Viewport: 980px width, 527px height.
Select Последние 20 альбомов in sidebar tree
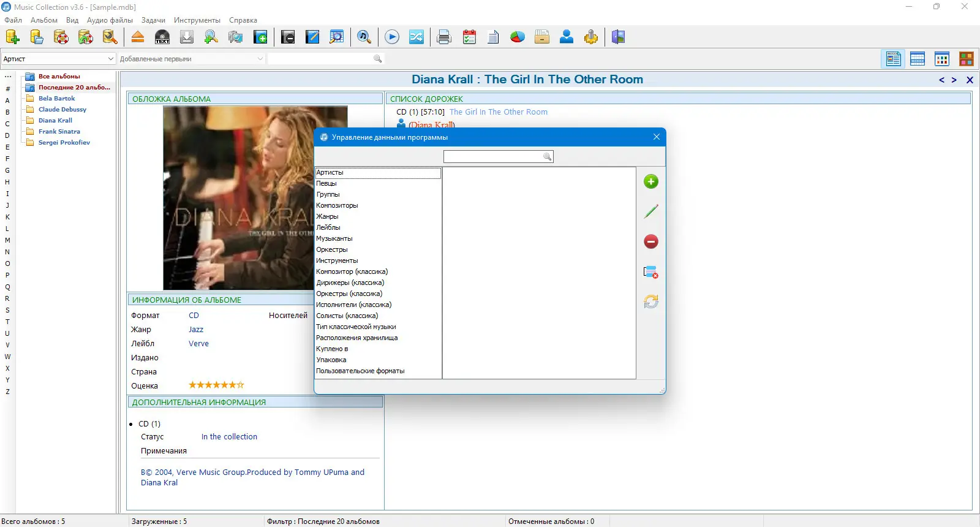74,88
